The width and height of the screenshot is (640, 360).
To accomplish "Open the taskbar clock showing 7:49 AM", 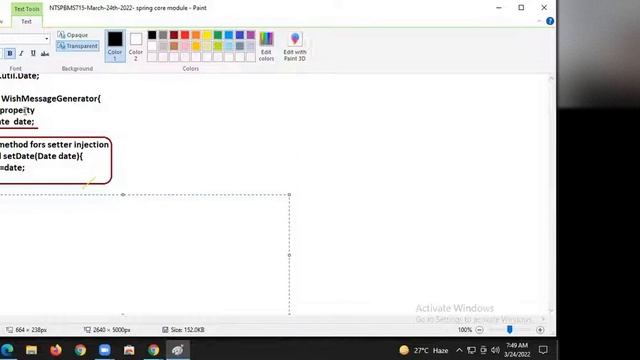I will (x=517, y=350).
